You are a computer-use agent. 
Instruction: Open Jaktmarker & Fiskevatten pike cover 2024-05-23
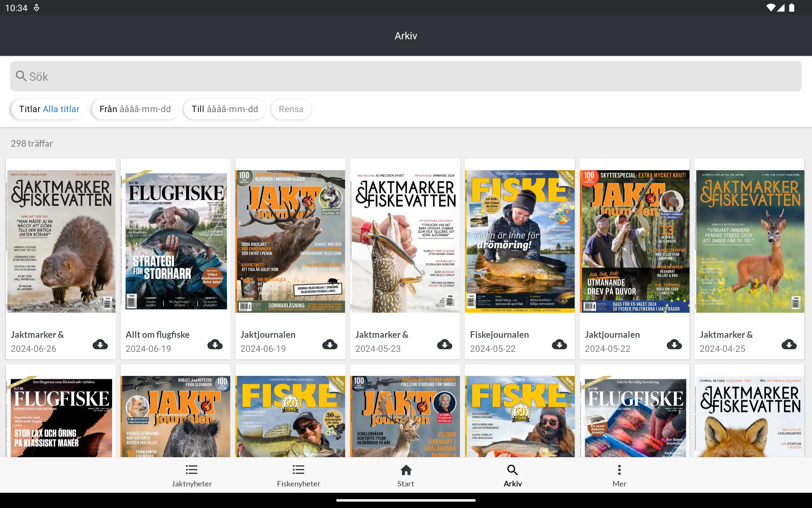pos(405,241)
